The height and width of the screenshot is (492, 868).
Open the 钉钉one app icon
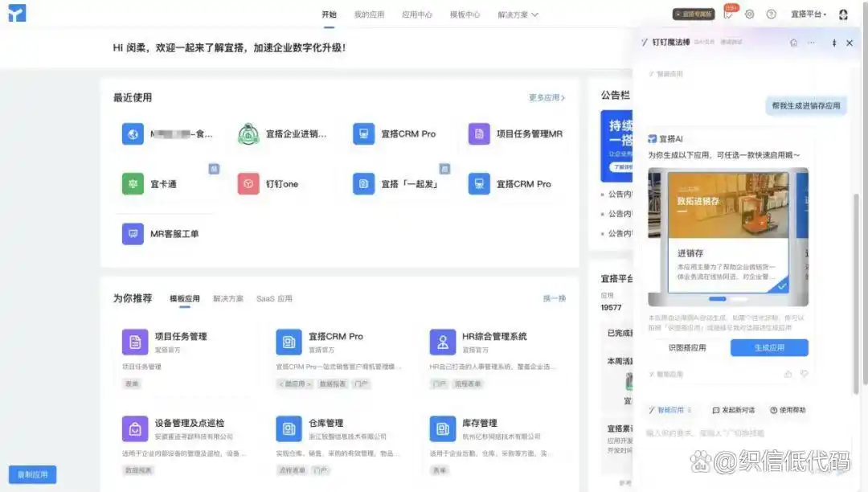pyautogui.click(x=246, y=183)
